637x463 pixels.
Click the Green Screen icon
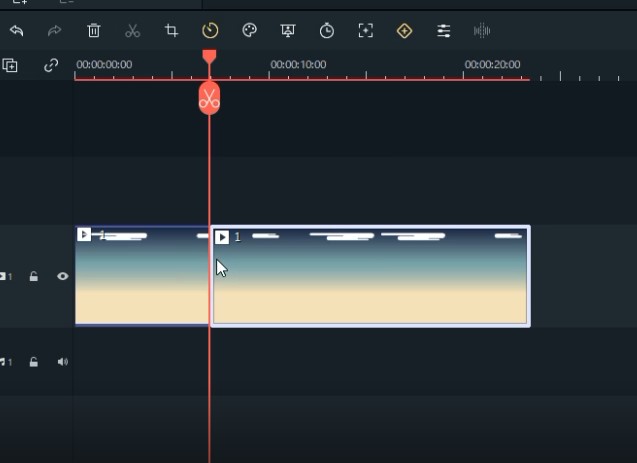point(288,31)
